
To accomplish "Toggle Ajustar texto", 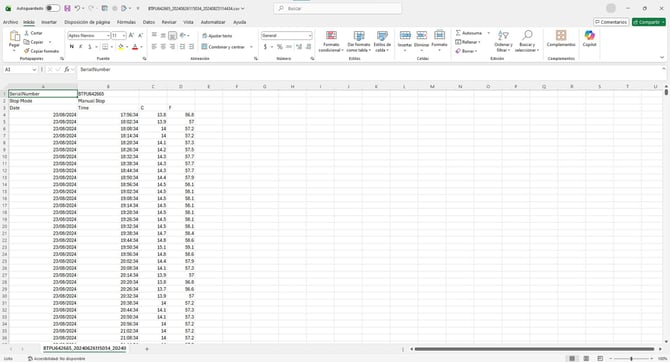I will [217, 36].
